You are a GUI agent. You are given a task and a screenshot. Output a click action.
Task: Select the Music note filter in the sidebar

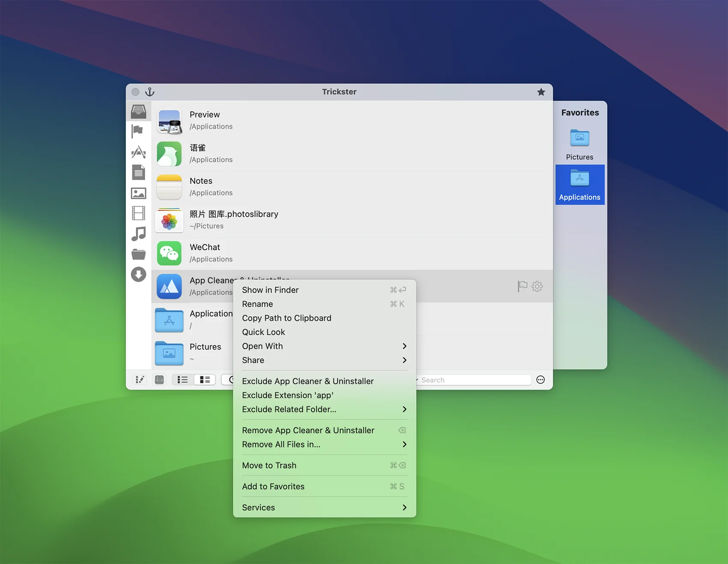coord(138,234)
